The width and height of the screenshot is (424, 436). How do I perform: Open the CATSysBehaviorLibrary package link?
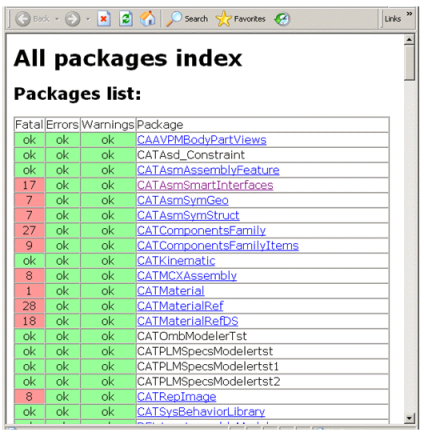[x=201, y=412]
